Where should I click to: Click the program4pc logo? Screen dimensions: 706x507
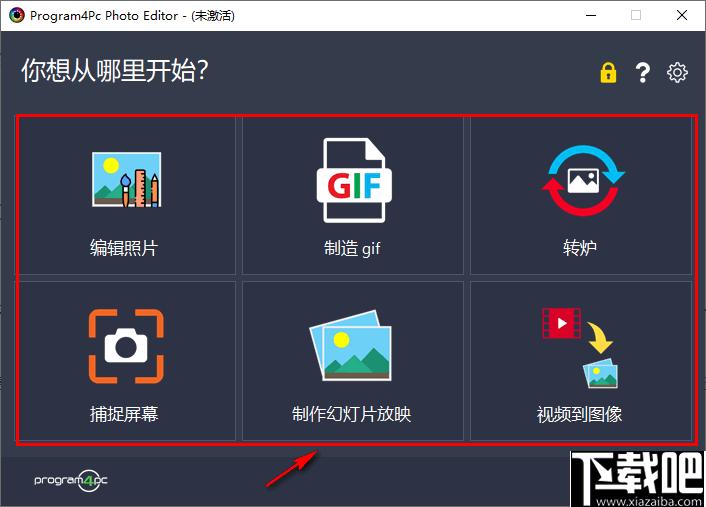pos(71,480)
